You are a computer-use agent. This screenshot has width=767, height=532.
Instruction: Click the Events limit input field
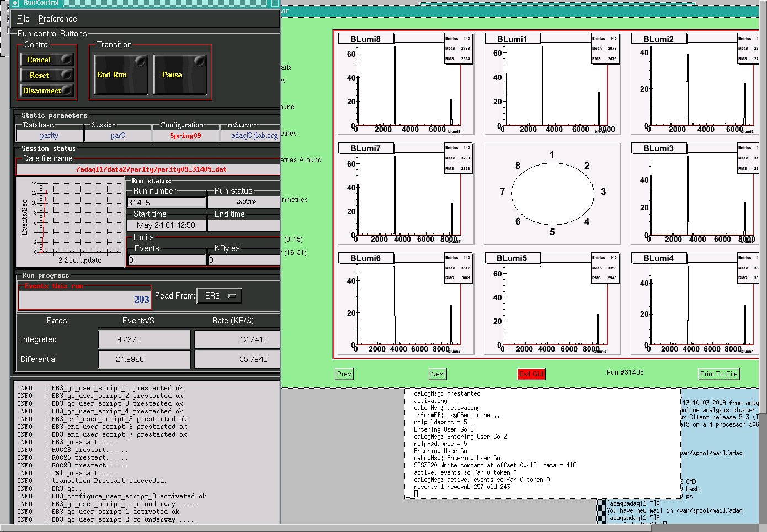click(167, 260)
